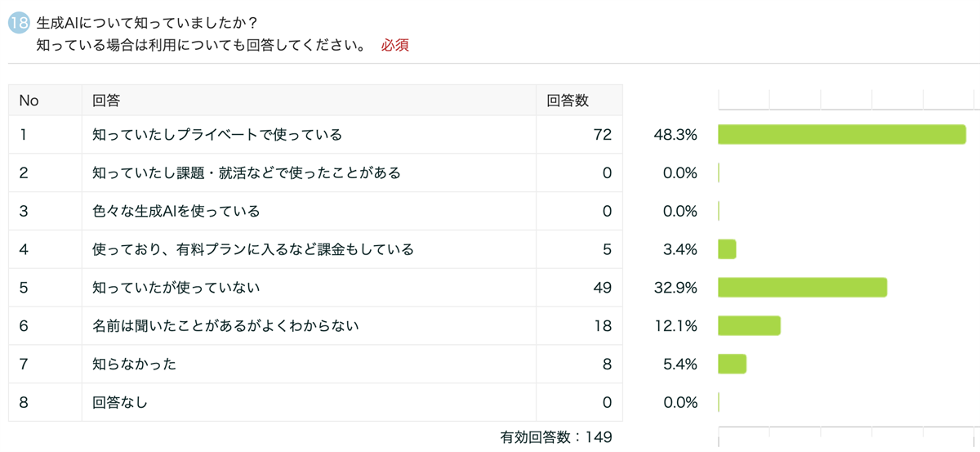Click the 5.4% green bar

tap(732, 364)
